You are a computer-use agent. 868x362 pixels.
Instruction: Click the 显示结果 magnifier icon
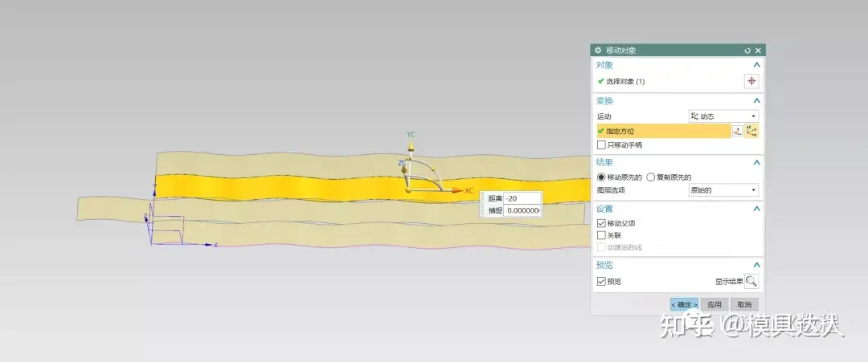[x=751, y=281]
